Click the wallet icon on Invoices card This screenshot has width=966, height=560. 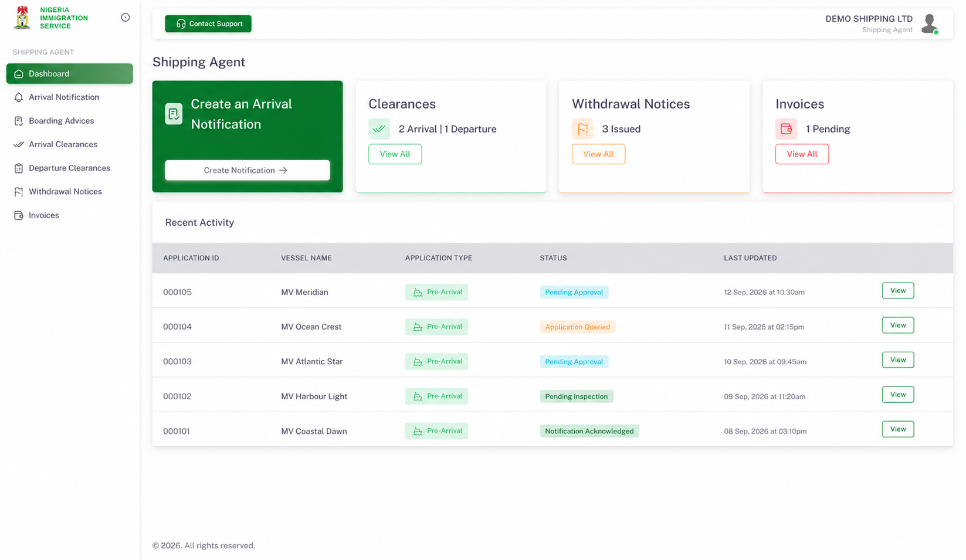tap(786, 129)
